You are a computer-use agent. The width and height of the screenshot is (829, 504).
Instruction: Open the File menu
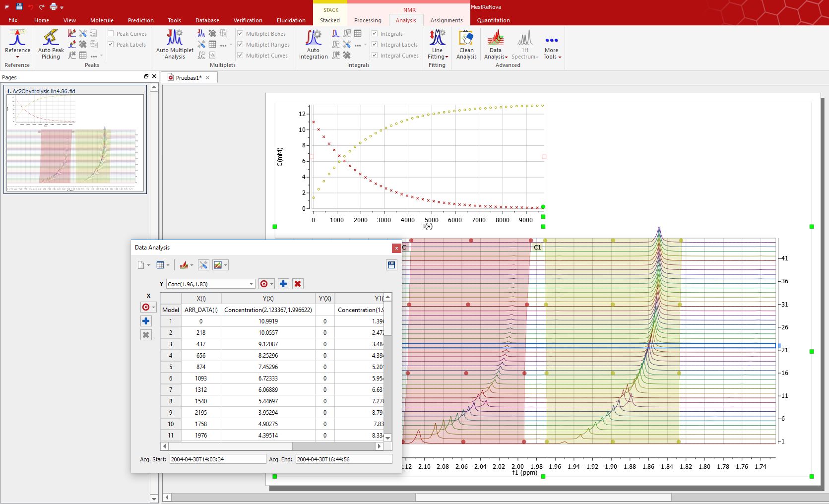pyautogui.click(x=13, y=20)
